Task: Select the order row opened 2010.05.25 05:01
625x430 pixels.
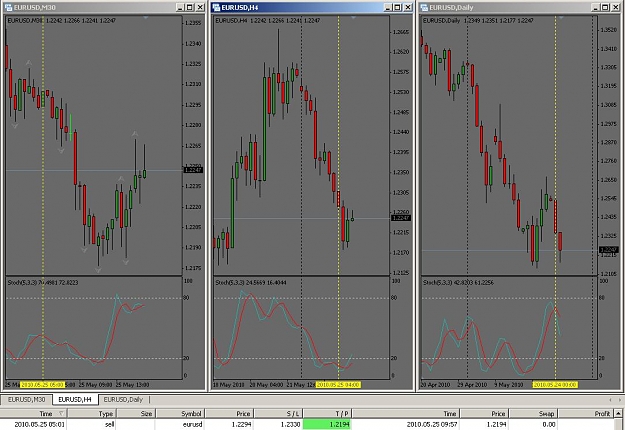Action: [x=307, y=424]
